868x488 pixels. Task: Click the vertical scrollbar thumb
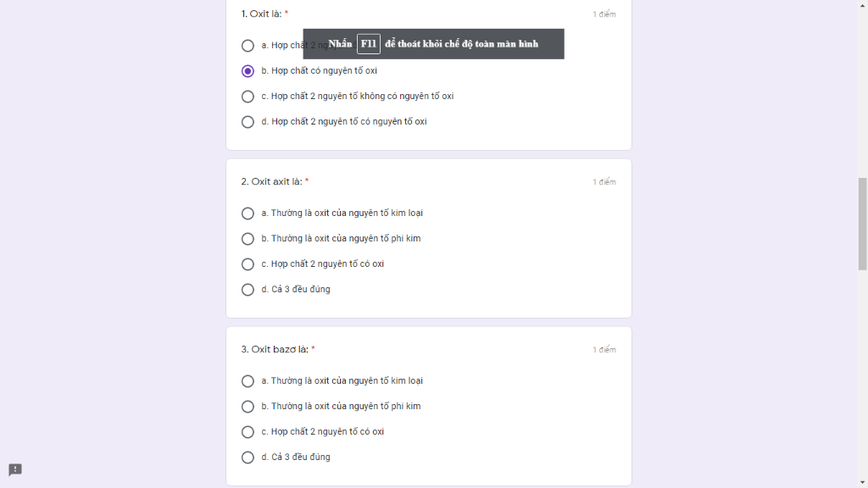coord(862,224)
